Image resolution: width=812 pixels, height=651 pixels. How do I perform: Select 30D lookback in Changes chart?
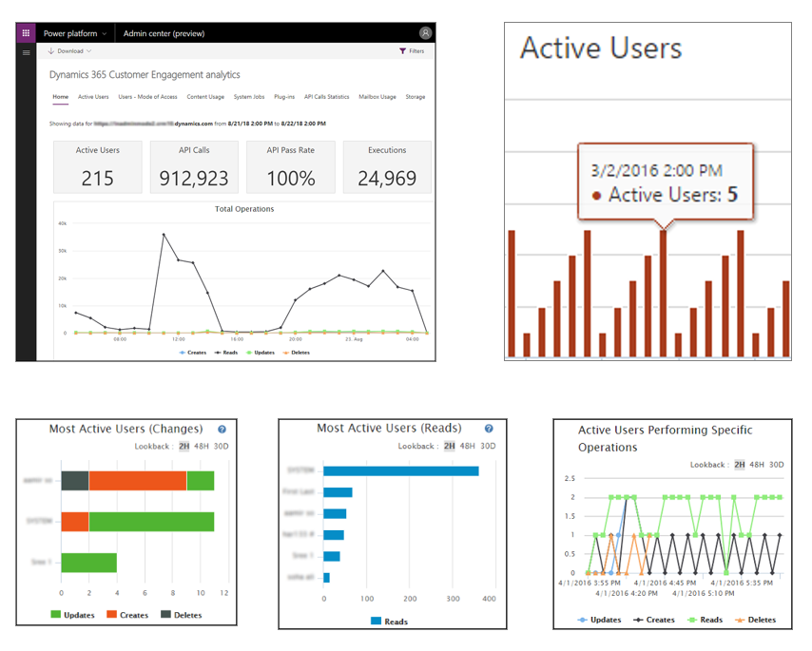[x=222, y=446]
